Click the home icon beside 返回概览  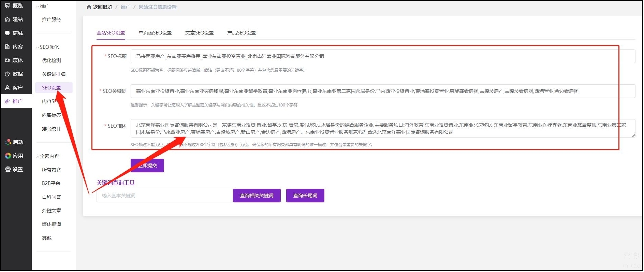[x=89, y=7]
